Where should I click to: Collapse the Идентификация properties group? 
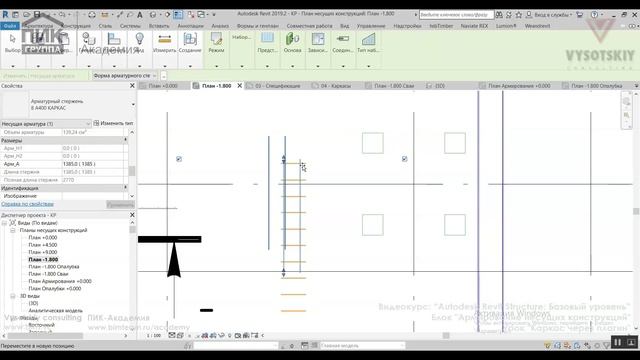click(125, 188)
